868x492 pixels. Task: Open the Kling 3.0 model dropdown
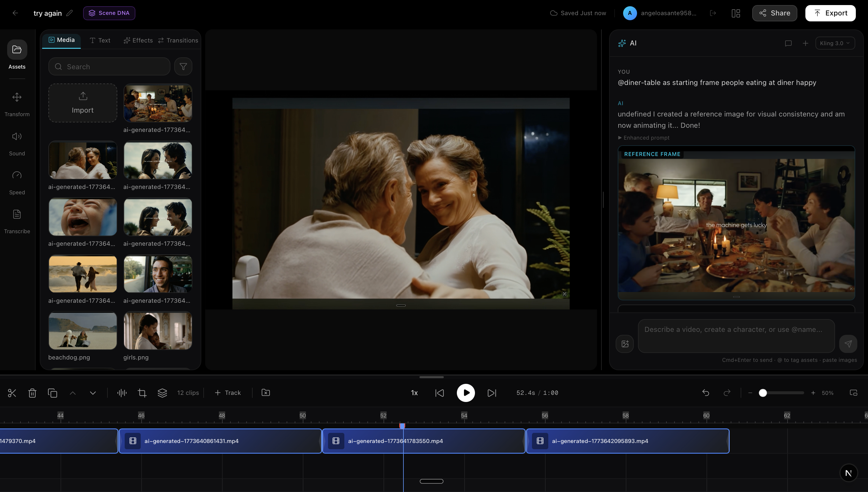click(835, 43)
